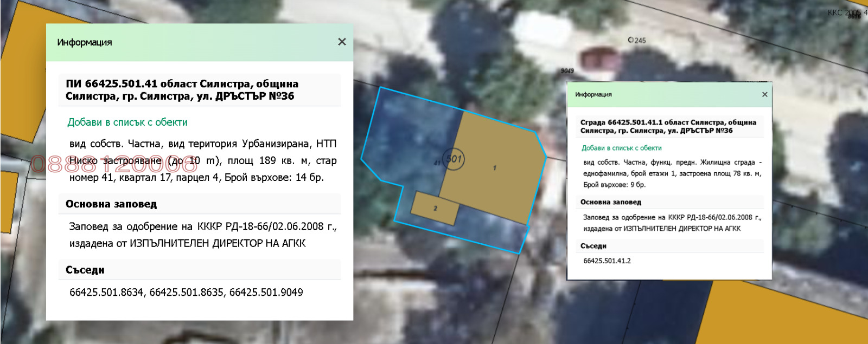Click 'Съседи' heading in the building panel
868x344 pixels.
coord(593,246)
